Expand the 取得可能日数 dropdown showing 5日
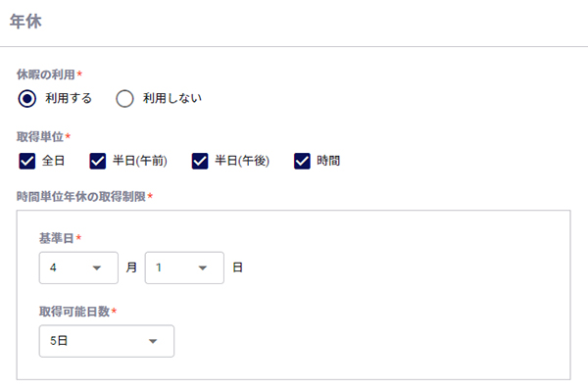588x390 pixels. point(107,341)
